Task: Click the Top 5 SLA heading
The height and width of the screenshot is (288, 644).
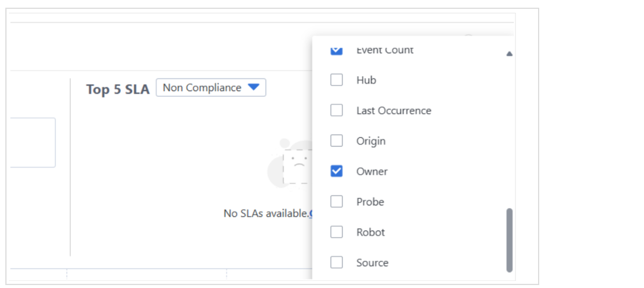Action: (x=118, y=89)
